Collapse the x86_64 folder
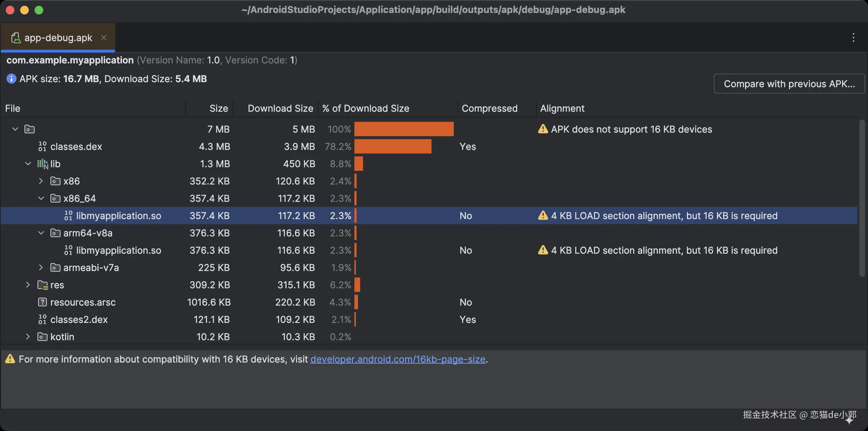This screenshot has height=431, width=868. 41,198
